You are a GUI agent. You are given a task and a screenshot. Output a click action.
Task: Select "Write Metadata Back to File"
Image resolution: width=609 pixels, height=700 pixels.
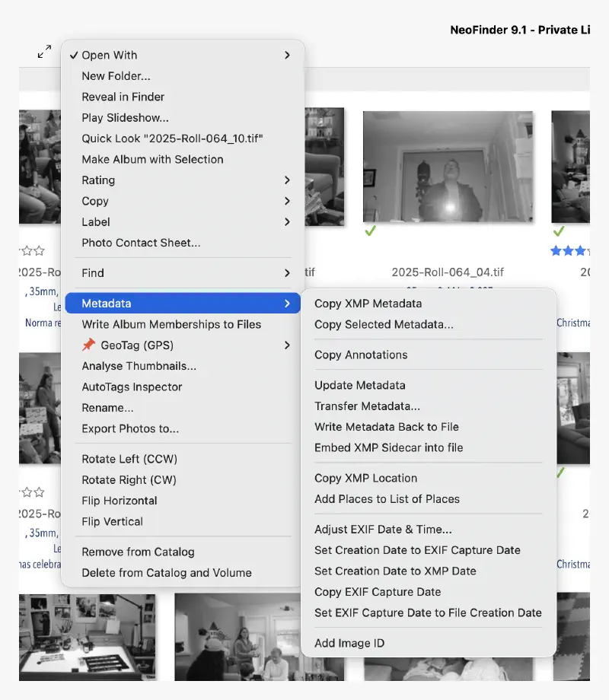click(386, 427)
